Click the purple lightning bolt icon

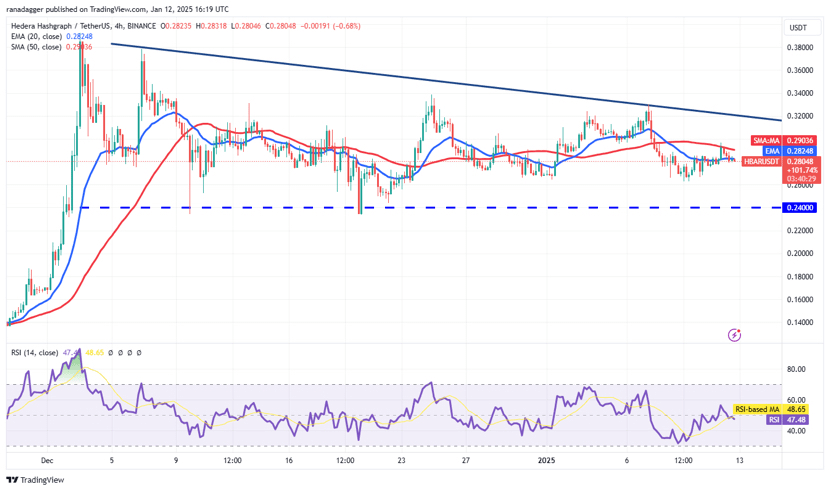click(735, 335)
